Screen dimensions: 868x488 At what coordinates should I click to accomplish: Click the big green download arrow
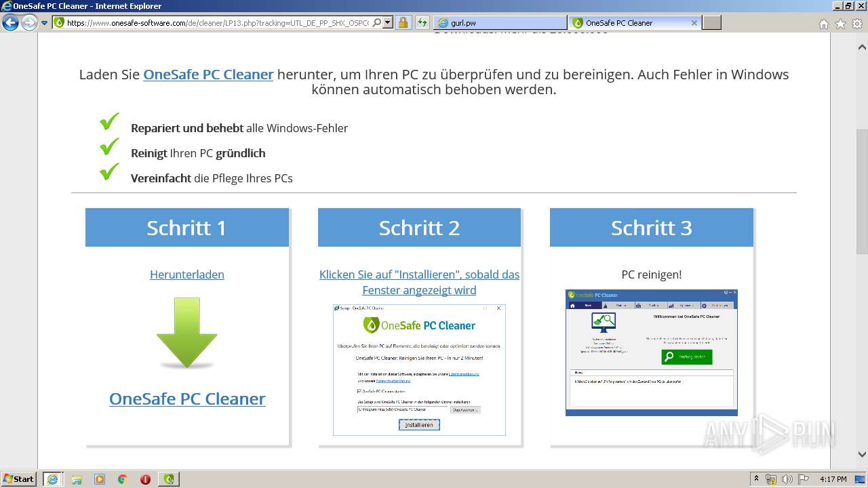[x=186, y=333]
